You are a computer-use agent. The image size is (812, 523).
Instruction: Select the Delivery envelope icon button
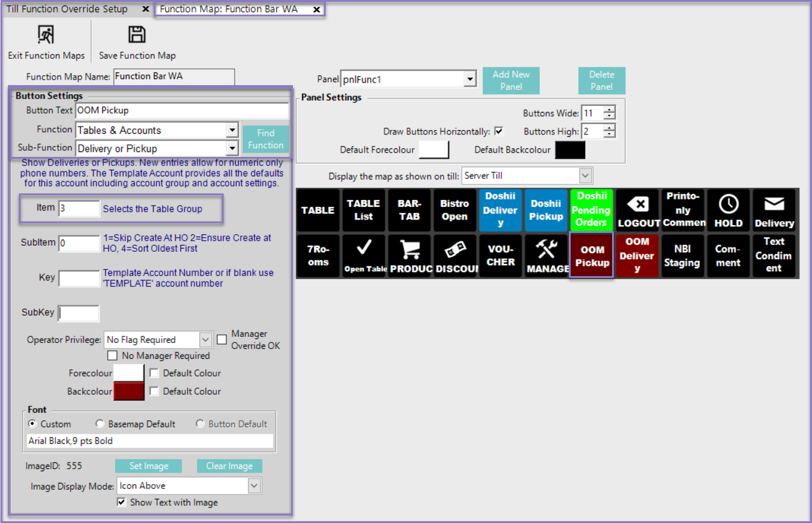click(x=774, y=210)
